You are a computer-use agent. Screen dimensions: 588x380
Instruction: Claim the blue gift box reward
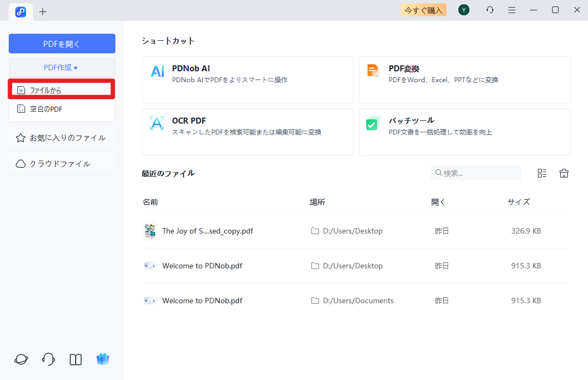[x=102, y=359]
